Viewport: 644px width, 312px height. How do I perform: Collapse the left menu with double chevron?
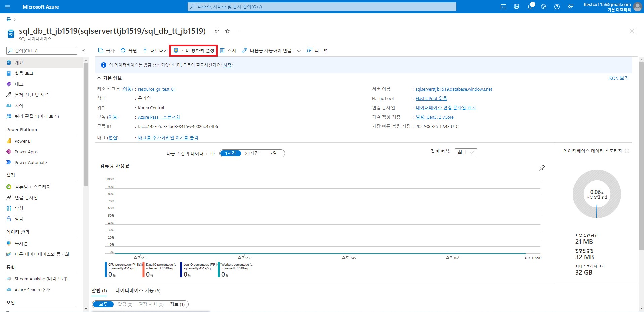tap(83, 51)
